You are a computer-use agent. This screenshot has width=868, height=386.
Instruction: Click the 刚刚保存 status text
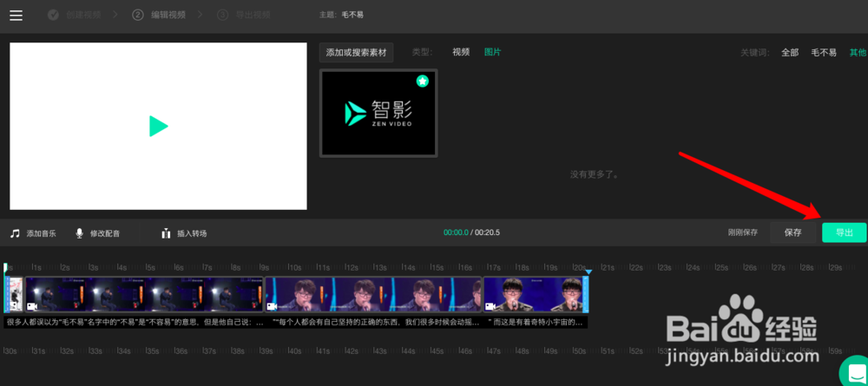[x=743, y=232]
